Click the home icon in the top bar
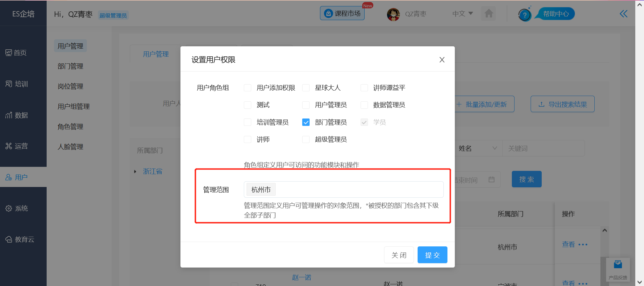 [489, 14]
